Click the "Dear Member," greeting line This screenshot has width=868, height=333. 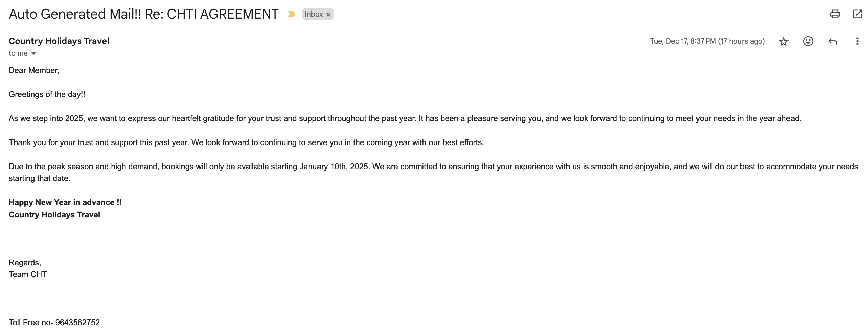pyautogui.click(x=34, y=70)
